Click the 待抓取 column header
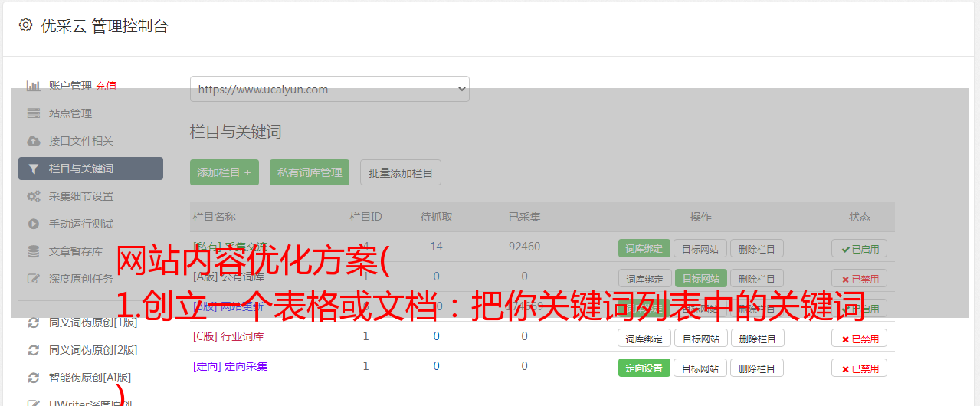Screen dimensions: 980x406 [x=436, y=217]
